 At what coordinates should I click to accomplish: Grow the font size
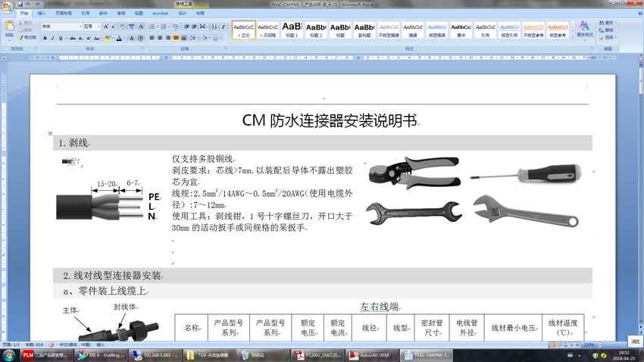click(105, 27)
